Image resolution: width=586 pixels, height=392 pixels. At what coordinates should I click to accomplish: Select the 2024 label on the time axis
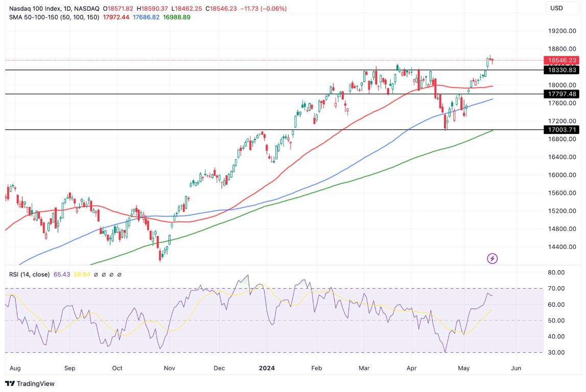point(268,368)
